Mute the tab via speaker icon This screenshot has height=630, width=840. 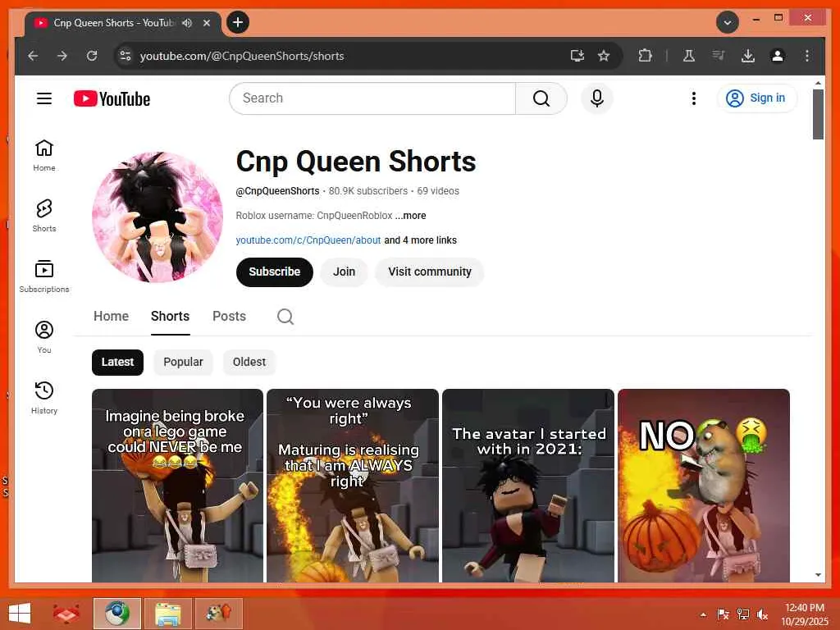[x=187, y=23]
